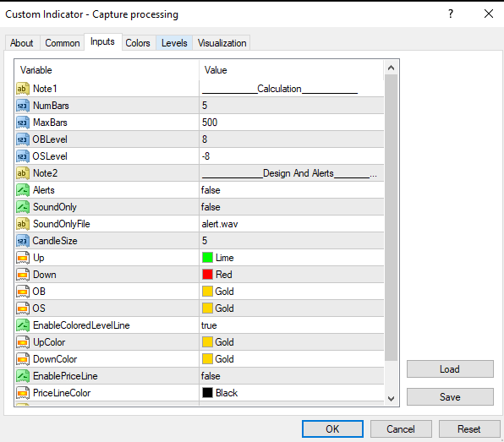Screen dimensions: 504x442
Task: Open the Visualization tab
Action: point(222,43)
